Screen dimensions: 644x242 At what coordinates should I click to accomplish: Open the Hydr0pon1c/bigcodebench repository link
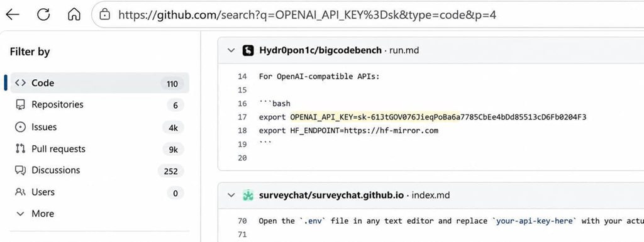tap(320, 50)
